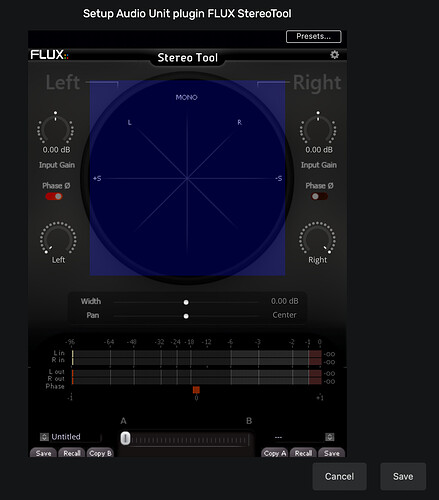The width and height of the screenshot is (439, 500).
Task: Click the B label above morph slider
Action: click(x=249, y=421)
